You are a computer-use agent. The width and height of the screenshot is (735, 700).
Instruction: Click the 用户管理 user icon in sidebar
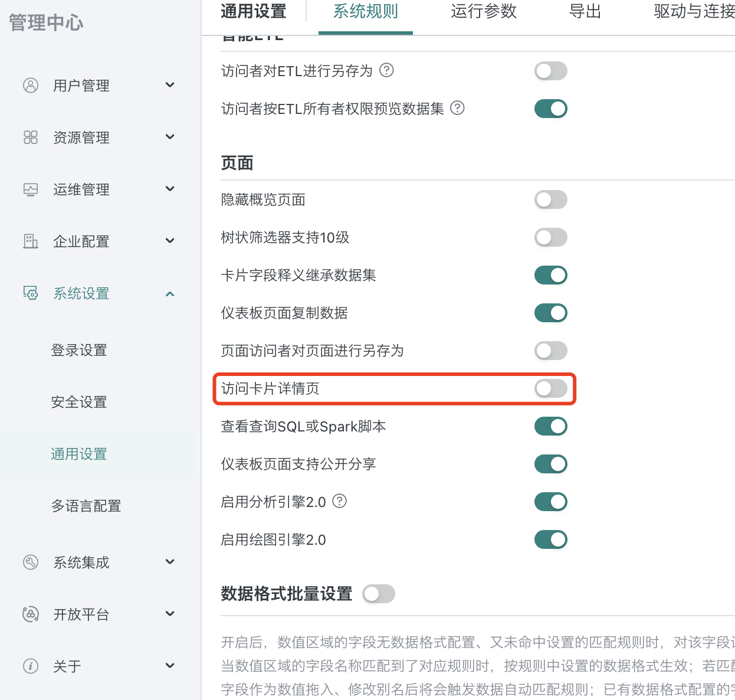click(30, 85)
